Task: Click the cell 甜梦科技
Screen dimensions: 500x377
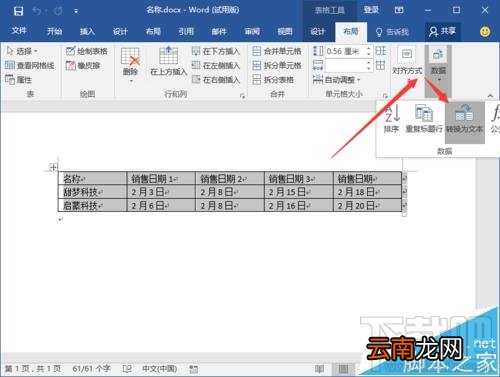Action: [92, 192]
